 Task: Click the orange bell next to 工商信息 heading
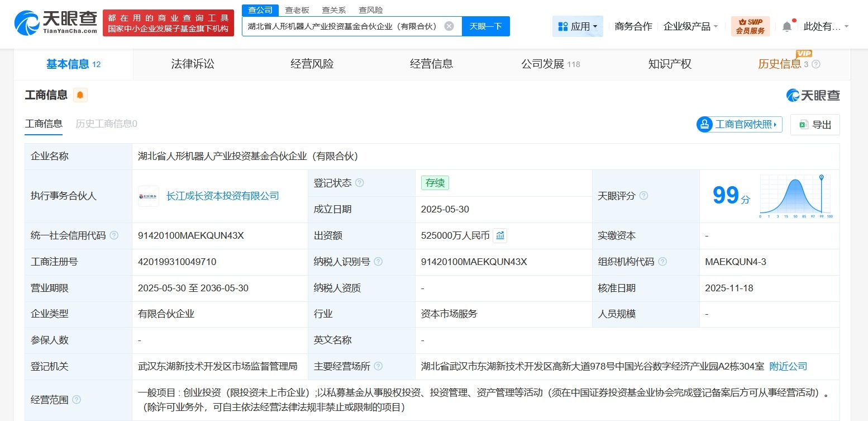pyautogui.click(x=80, y=95)
